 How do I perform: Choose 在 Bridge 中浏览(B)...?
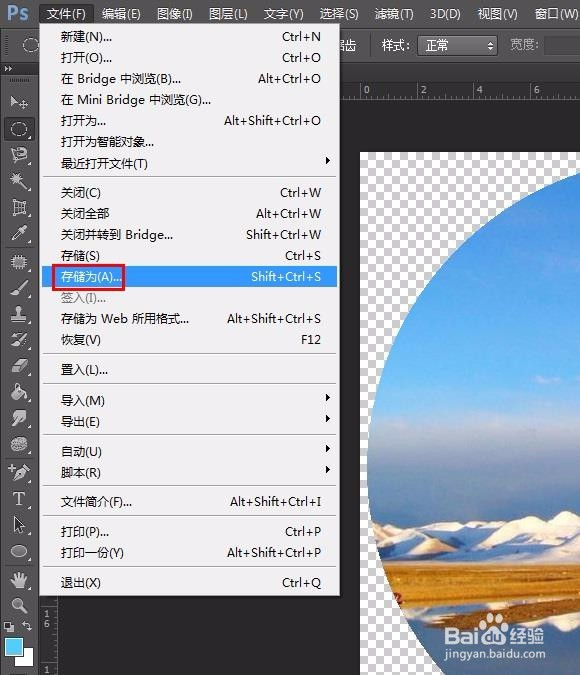[x=189, y=78]
